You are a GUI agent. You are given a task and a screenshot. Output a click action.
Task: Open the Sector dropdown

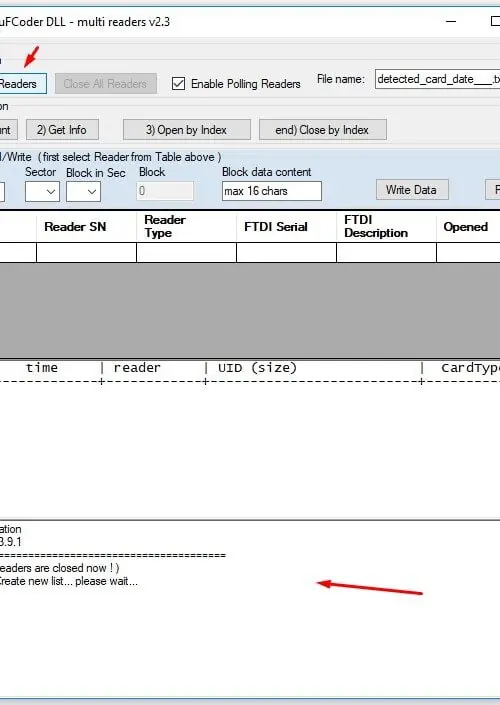pos(42,192)
